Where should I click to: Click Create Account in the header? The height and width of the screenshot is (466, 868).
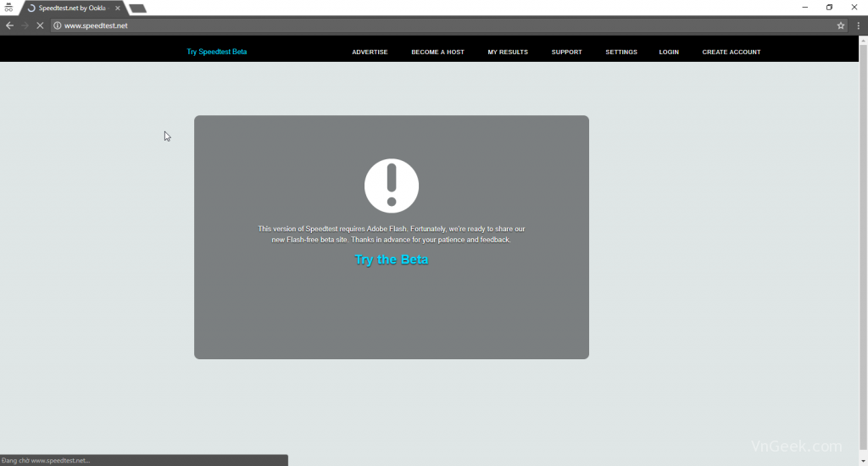pos(732,52)
